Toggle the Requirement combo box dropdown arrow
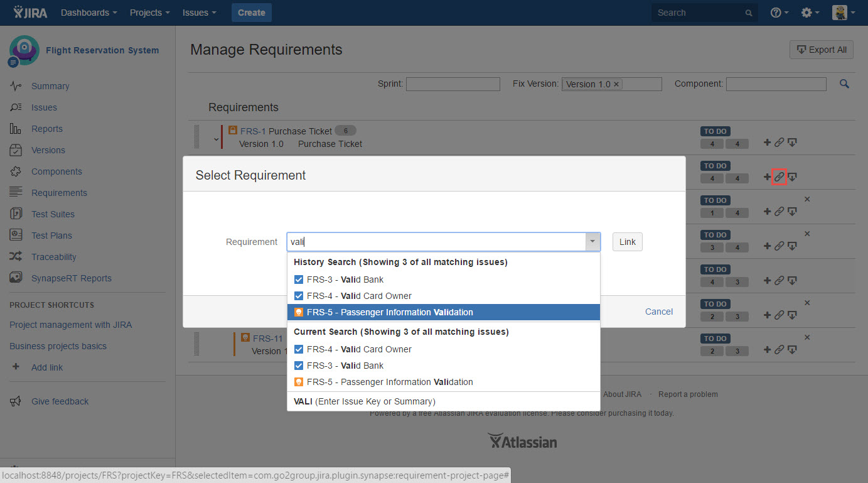Screen dimensions: 868x483 [592, 242]
